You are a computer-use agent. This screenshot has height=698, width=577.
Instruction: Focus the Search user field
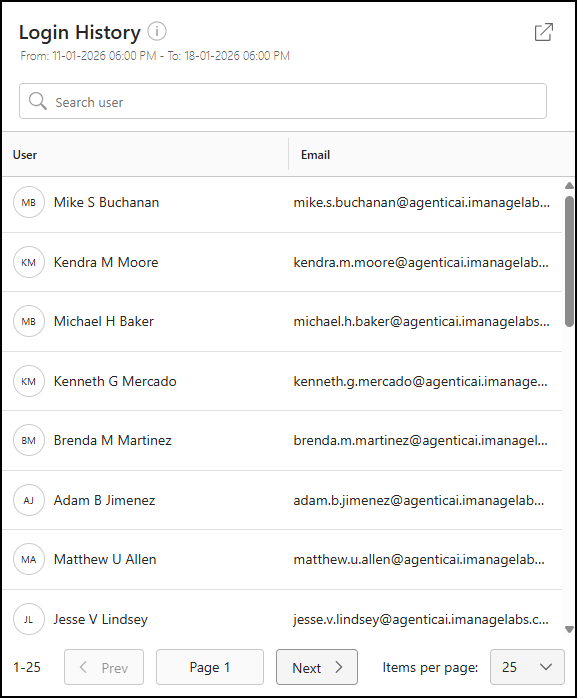coord(283,101)
